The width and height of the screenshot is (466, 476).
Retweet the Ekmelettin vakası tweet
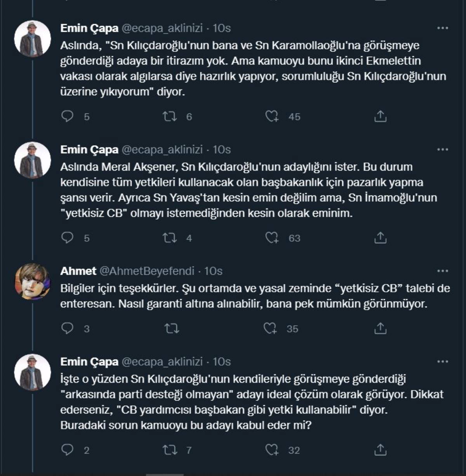point(170,116)
